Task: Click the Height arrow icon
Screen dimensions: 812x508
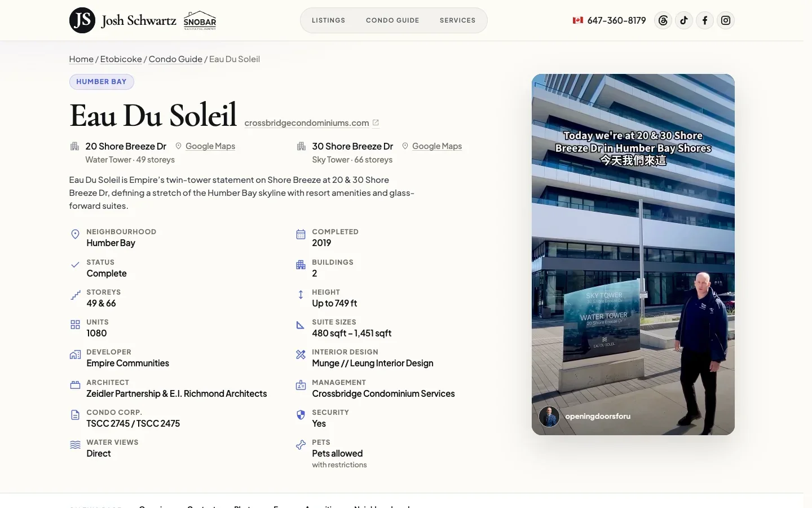Action: click(x=301, y=295)
